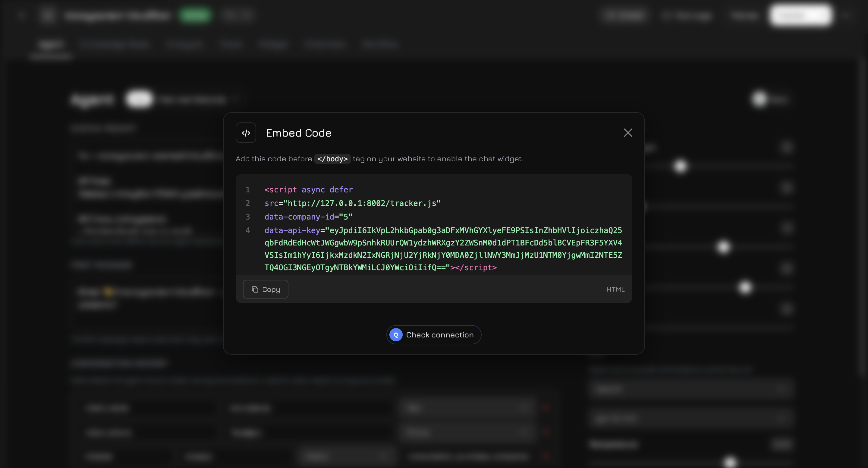Screen dimensions: 868x468
Task: Switch to the second navigation tab
Action: (x=115, y=44)
